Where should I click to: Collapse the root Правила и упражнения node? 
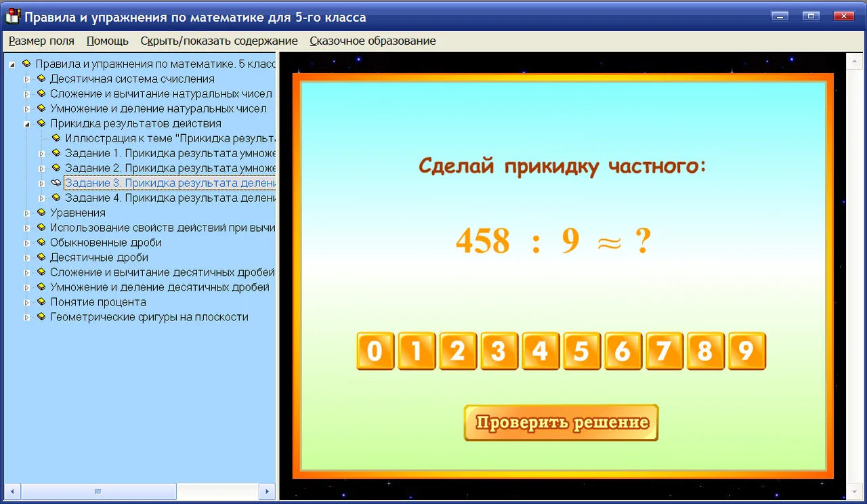pyautogui.click(x=12, y=64)
